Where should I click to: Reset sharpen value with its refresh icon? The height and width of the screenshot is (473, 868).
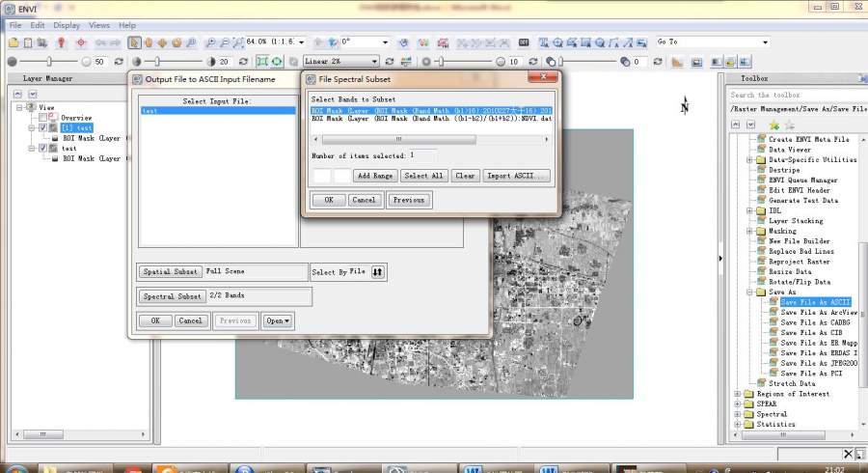pos(533,62)
